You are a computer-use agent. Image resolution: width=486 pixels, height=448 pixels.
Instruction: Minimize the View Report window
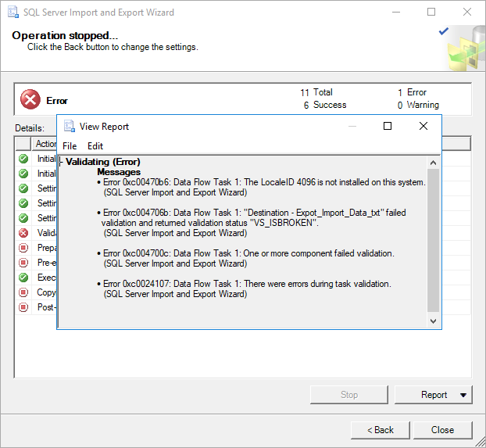click(352, 126)
